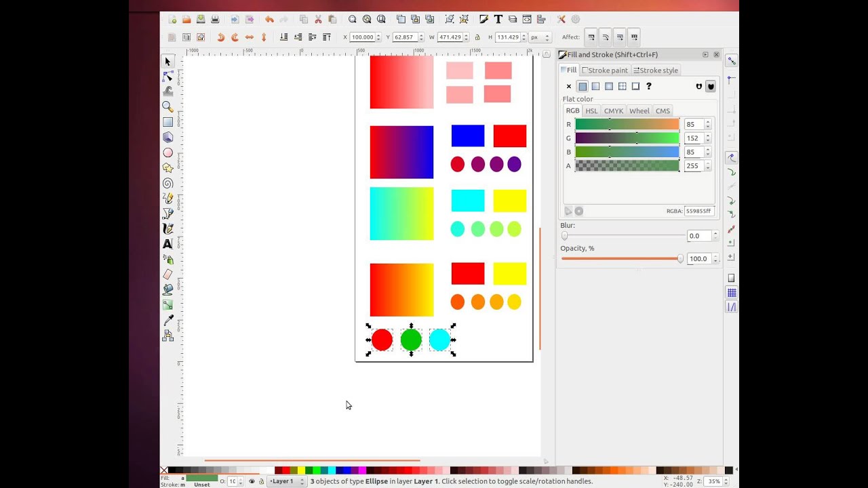Select the Node edit tool
The image size is (868, 488).
[x=167, y=77]
